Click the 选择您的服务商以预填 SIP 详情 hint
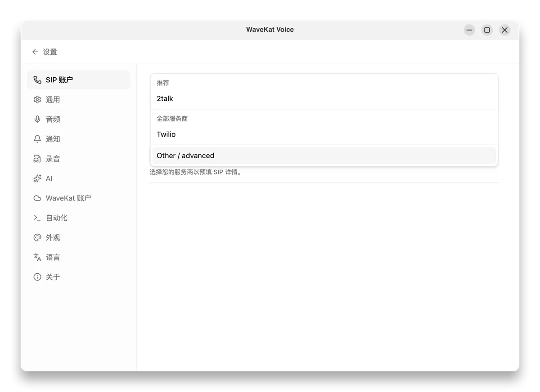The width and height of the screenshot is (540, 392). point(196,172)
